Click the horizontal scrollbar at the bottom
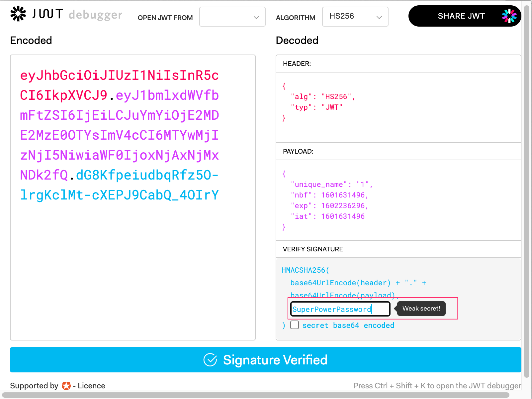 [x=256, y=395]
